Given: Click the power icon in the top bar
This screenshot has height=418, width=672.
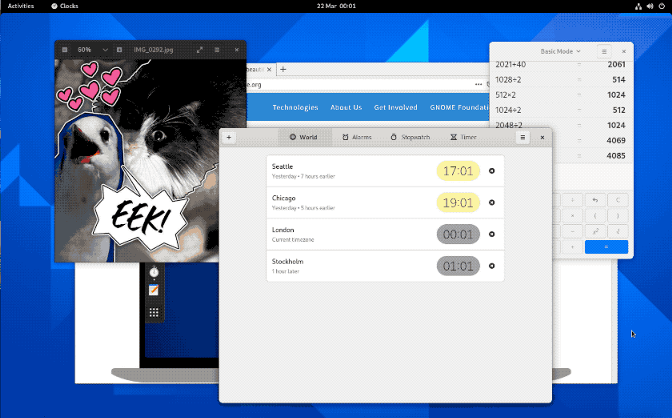Looking at the screenshot, I should click(x=662, y=6).
